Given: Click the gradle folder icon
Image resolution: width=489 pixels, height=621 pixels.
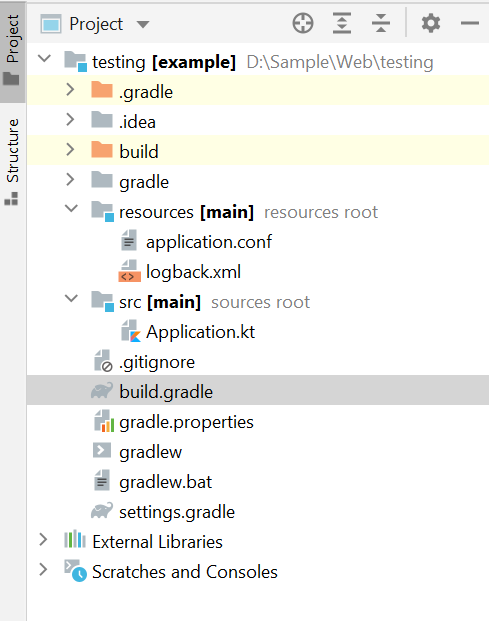Looking at the screenshot, I should point(102,180).
